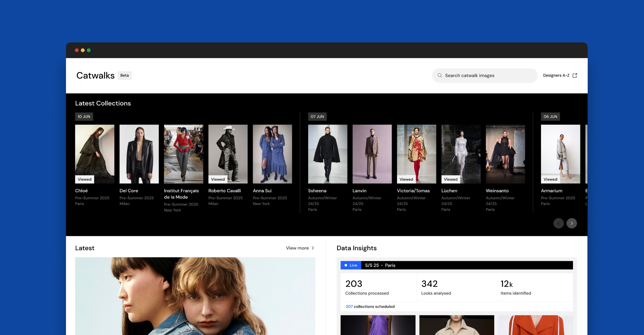Open the Armarium collection thumbnail
Screen dimensions: 644x335
[561, 154]
